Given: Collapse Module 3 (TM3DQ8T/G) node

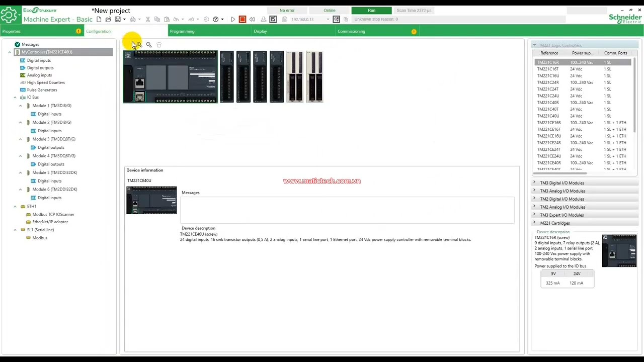Looking at the screenshot, I should [21, 139].
